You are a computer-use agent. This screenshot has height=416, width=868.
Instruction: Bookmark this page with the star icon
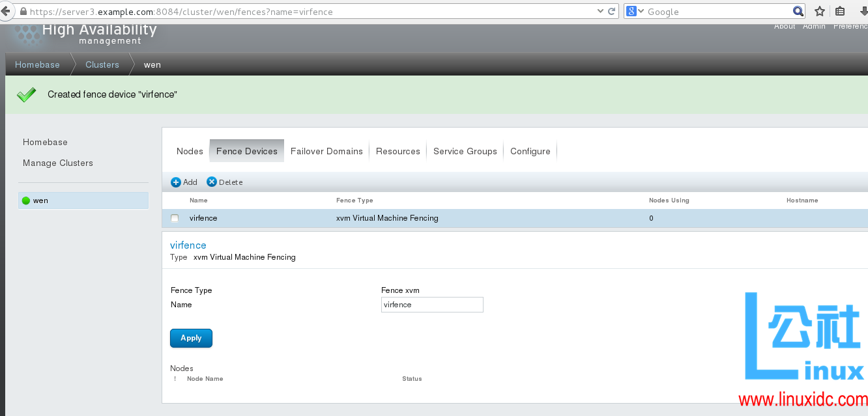(x=819, y=11)
